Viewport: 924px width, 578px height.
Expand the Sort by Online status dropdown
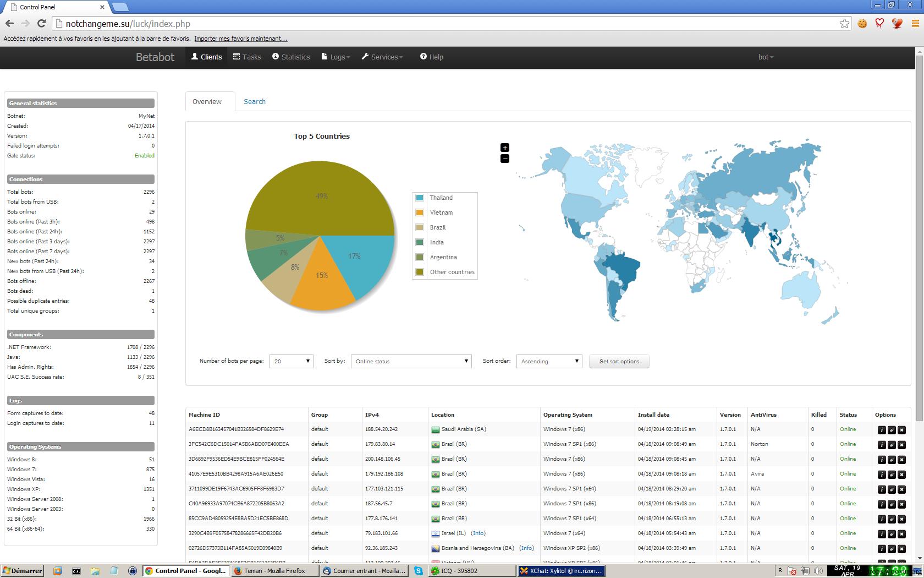411,361
